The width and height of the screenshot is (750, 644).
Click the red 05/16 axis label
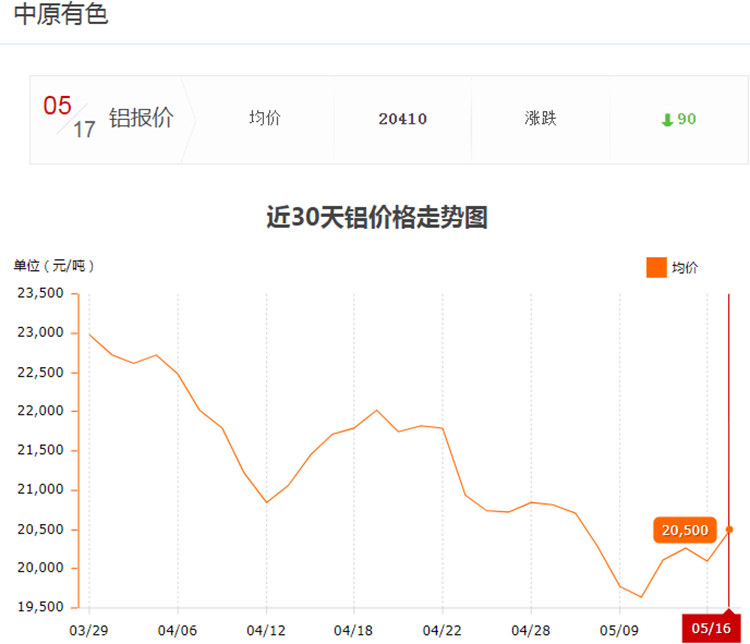coord(711,628)
